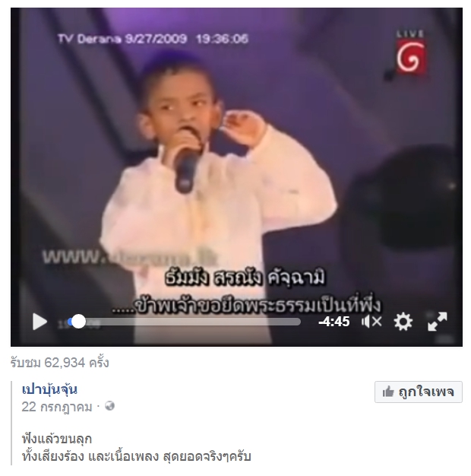471x476 pixels.
Task: Click the globe public-privacy icon
Action: [x=109, y=406]
